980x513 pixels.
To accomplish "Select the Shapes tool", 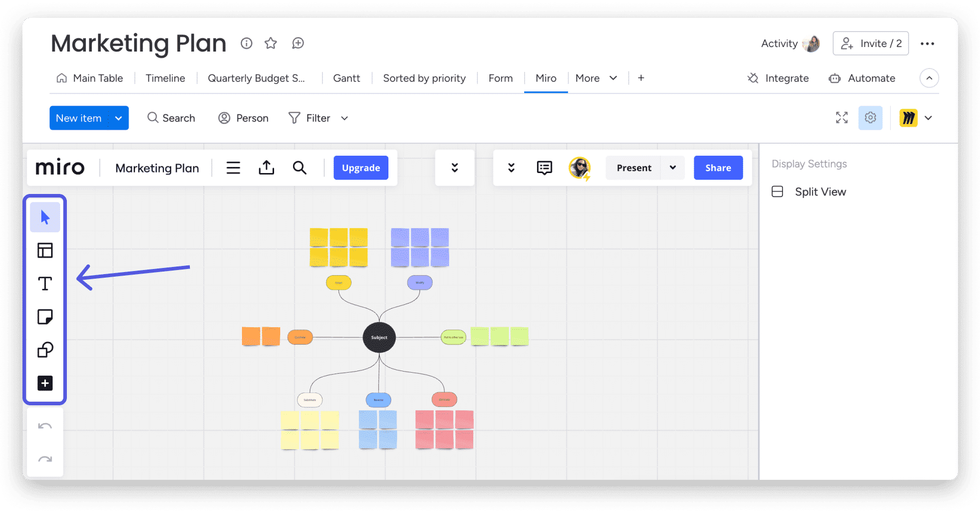I will [45, 350].
